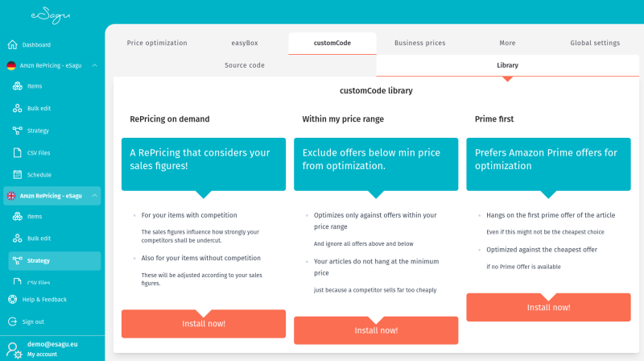Open Dashboard link in sidebar

(x=36, y=45)
